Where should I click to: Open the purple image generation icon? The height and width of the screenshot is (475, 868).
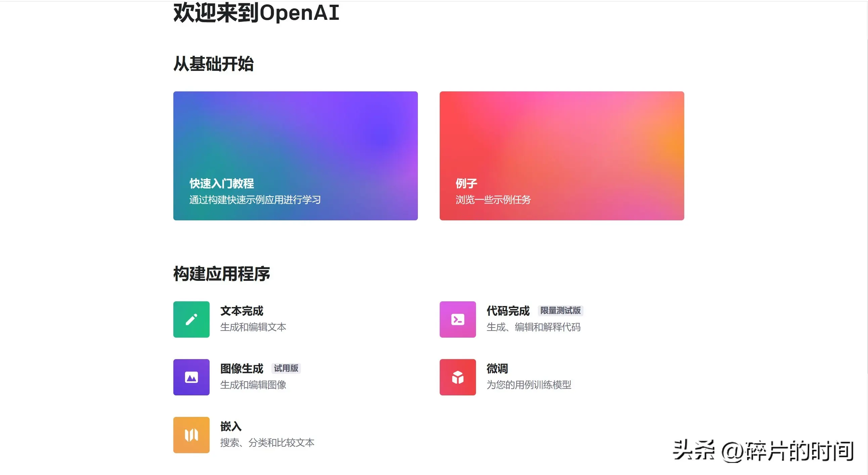[191, 377]
